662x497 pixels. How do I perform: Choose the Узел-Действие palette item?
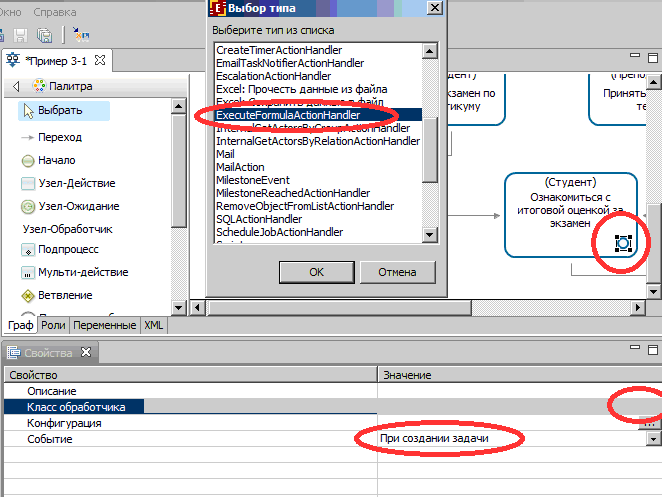point(76,183)
